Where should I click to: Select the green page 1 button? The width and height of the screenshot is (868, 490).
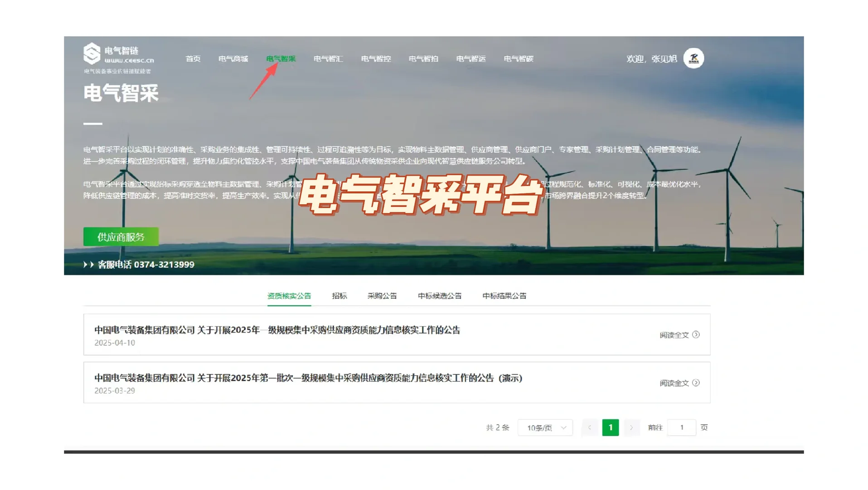(611, 427)
